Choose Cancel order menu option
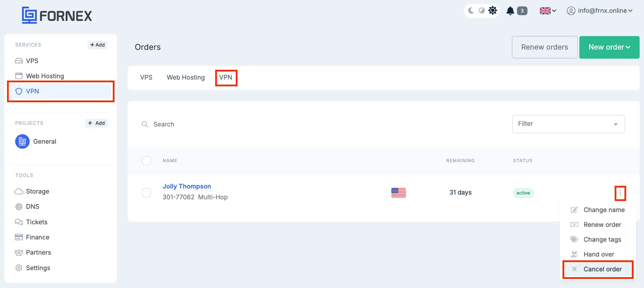644x288 pixels. pyautogui.click(x=598, y=269)
